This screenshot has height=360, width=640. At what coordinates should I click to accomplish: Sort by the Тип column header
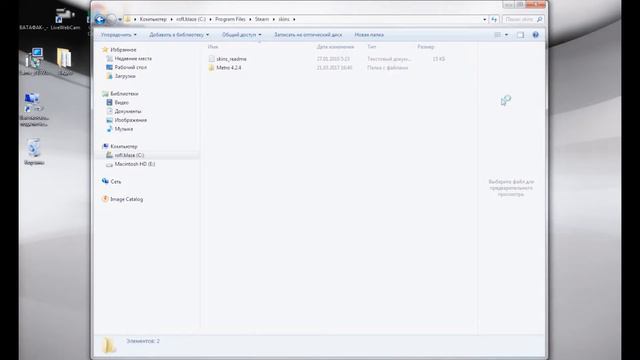point(371,47)
